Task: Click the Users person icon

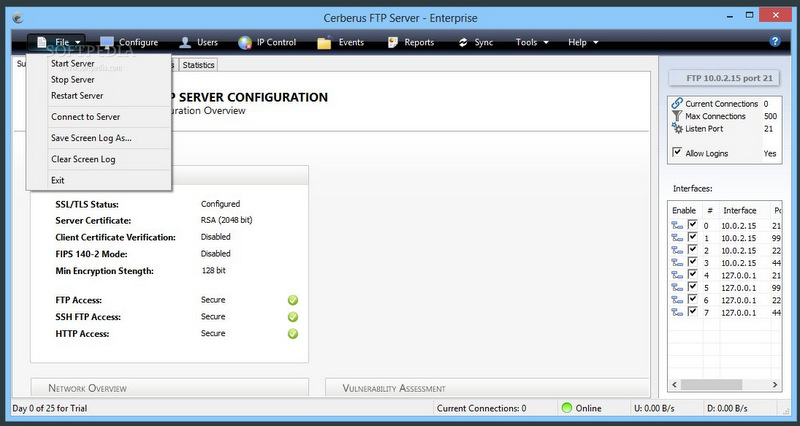Action: click(185, 42)
